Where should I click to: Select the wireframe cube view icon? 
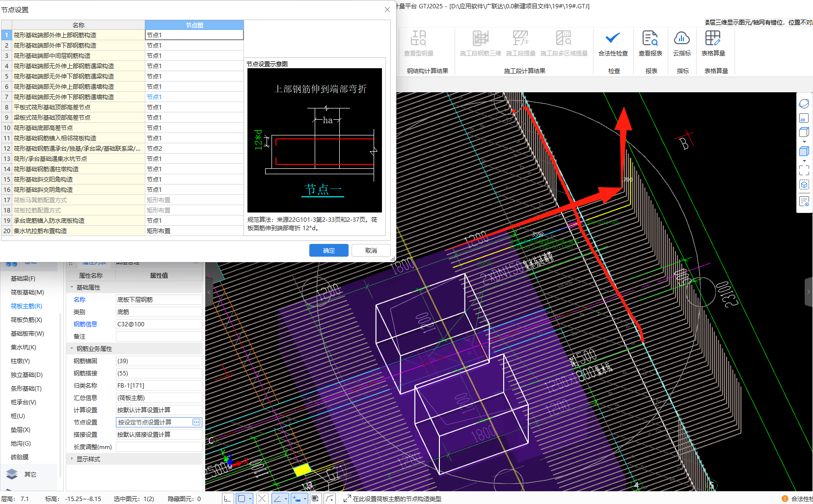point(804,132)
